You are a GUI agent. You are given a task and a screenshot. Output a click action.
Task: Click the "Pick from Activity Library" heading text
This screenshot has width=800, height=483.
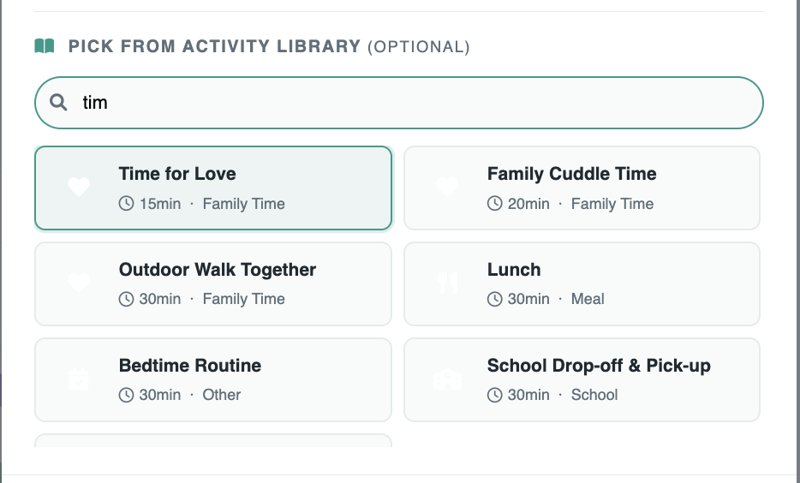click(214, 46)
